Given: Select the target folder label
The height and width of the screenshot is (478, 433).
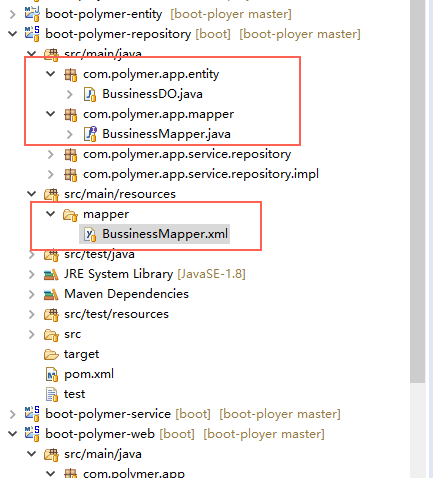Looking at the screenshot, I should tap(81, 354).
